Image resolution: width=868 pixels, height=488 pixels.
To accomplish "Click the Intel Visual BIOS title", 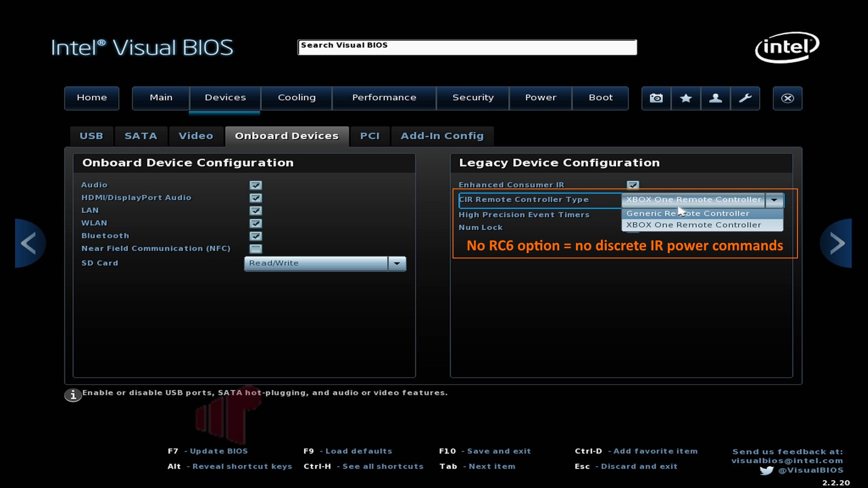I will click(142, 47).
